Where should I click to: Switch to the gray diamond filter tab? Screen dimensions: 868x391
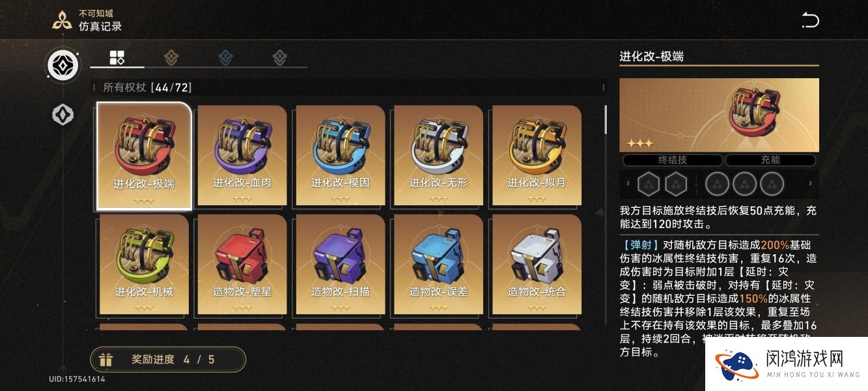(x=280, y=57)
